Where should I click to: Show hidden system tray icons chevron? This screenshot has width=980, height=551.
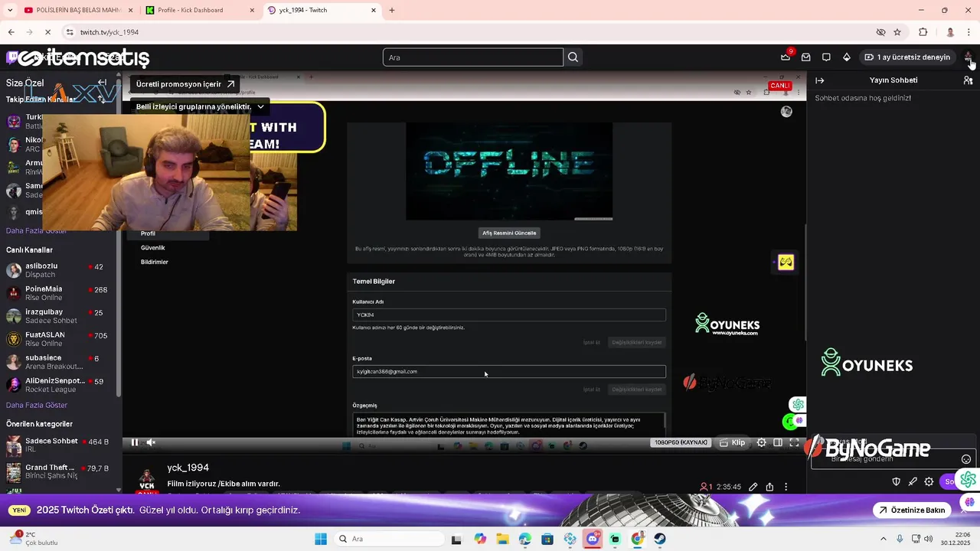tap(883, 539)
